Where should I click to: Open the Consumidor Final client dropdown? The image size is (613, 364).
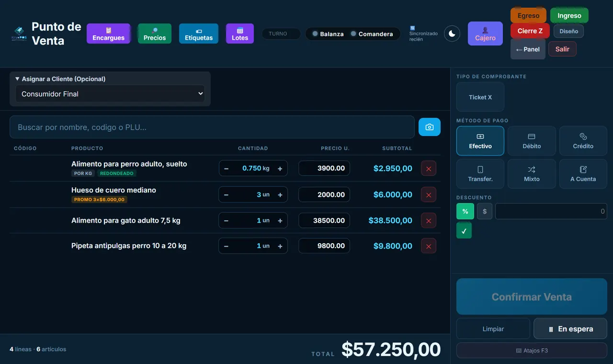pyautogui.click(x=110, y=94)
